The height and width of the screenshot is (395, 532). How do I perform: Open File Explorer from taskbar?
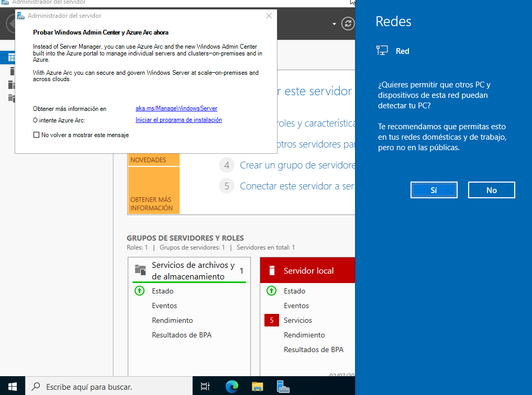tap(258, 386)
